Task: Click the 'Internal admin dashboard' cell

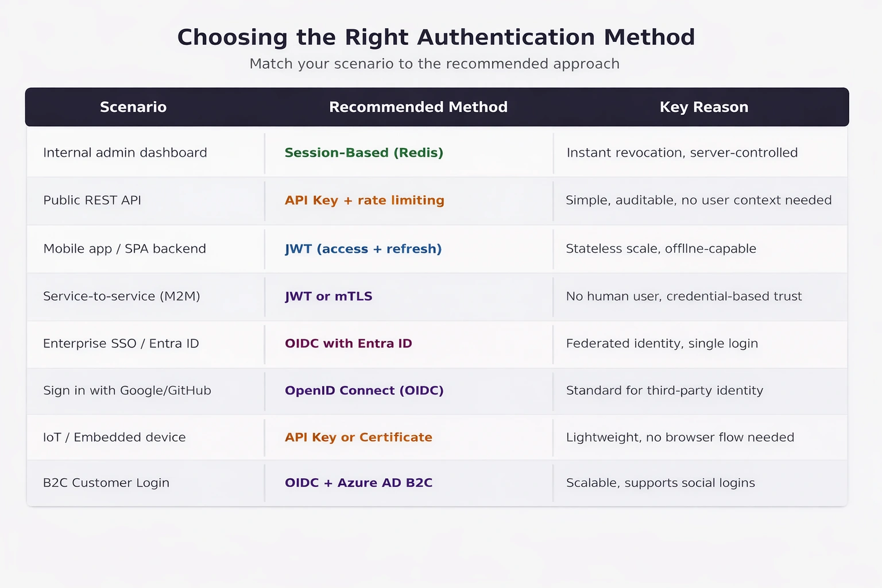Action: (125, 153)
